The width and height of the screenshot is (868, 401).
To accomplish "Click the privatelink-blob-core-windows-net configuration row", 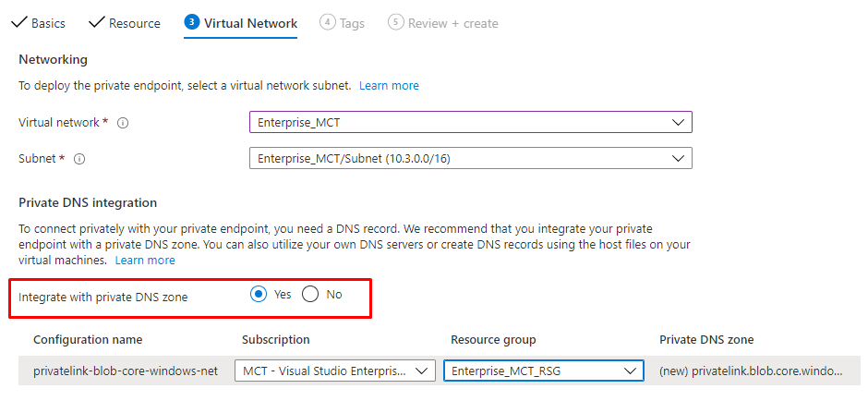I will coord(126,371).
